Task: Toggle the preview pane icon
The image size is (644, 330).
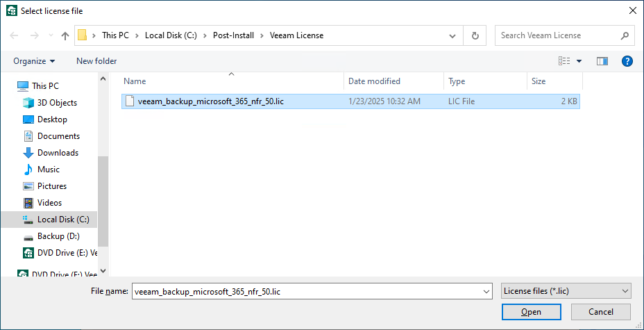Action: [x=602, y=61]
